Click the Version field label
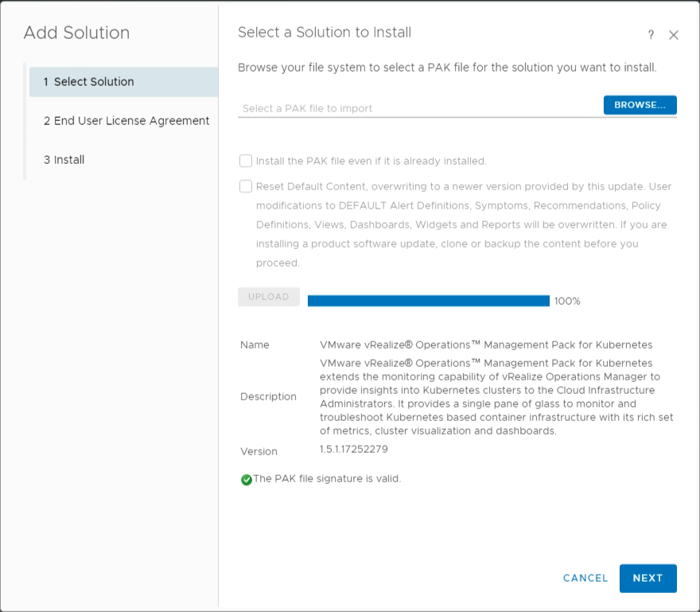This screenshot has width=700, height=612. tap(259, 451)
